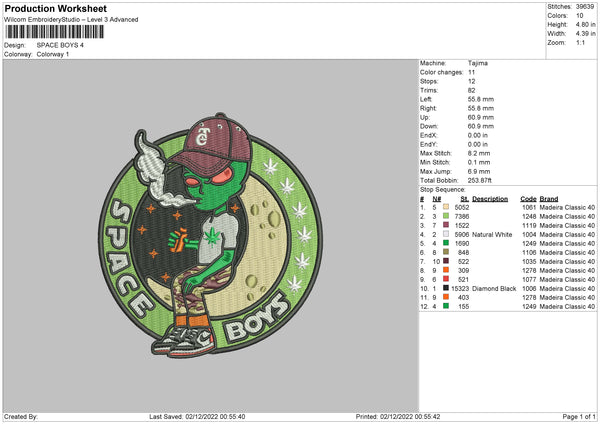Select the Stitches count 39639
600x424 pixels.
tap(585, 7)
